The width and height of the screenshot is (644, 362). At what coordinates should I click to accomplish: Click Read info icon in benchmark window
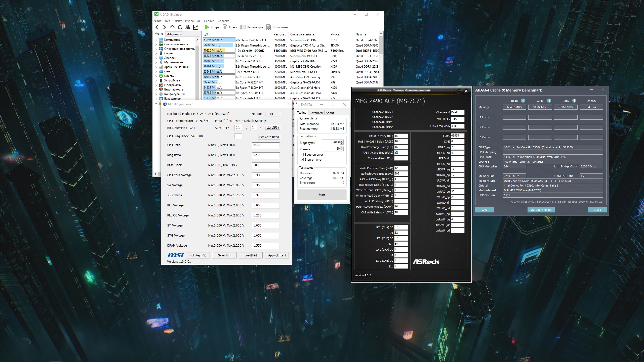click(x=523, y=101)
